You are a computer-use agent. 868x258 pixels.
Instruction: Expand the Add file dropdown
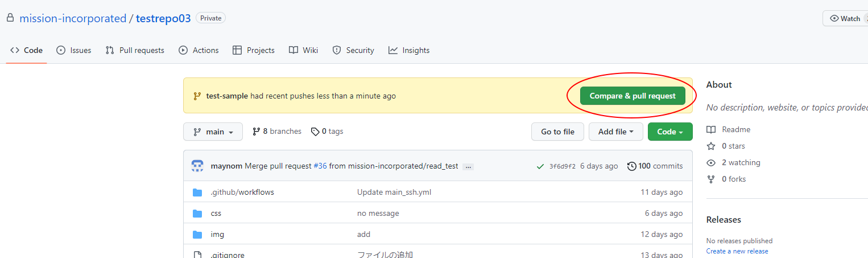click(615, 132)
